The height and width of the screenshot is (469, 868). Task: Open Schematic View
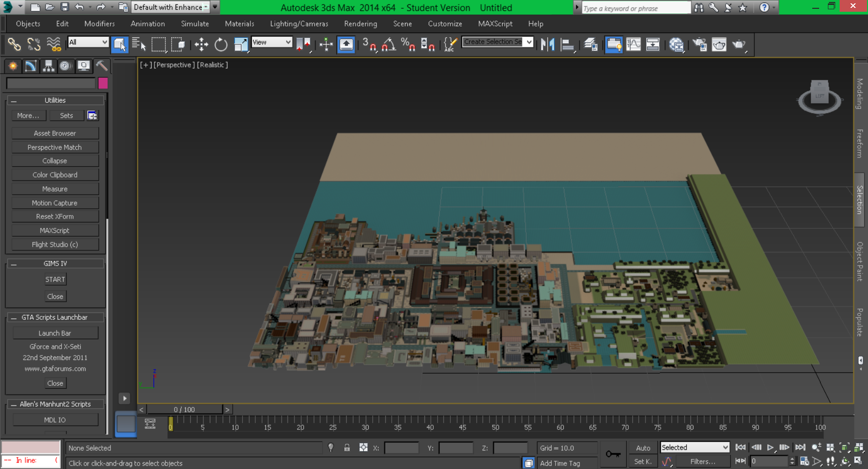(653, 45)
